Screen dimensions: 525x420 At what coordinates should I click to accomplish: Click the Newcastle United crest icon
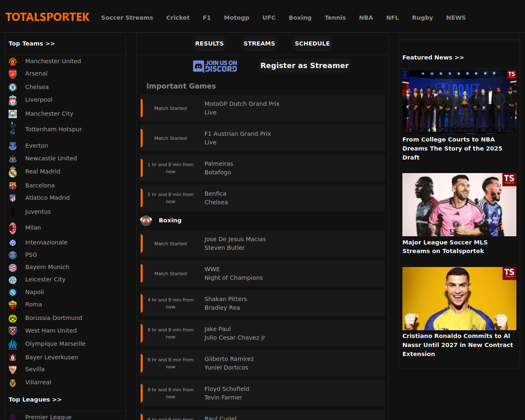point(13,158)
